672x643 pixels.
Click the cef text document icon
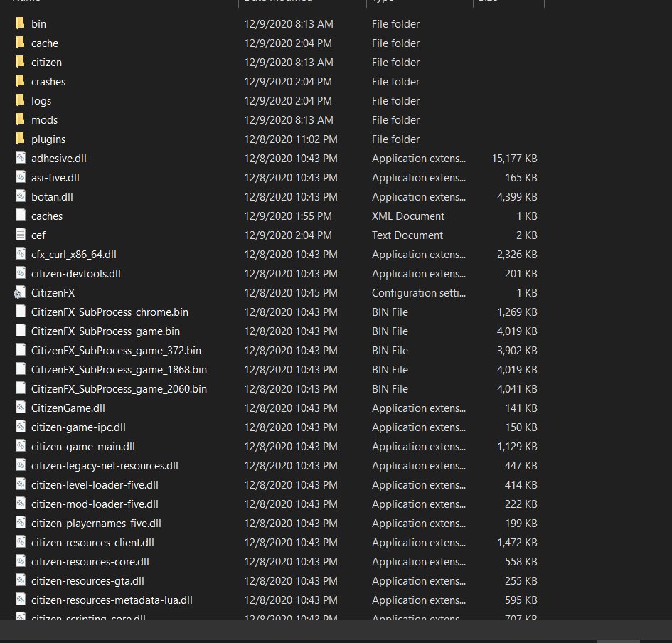[x=20, y=235]
